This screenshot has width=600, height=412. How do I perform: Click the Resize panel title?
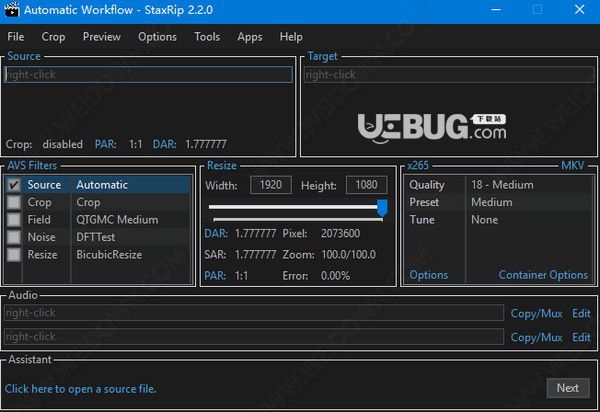tap(222, 165)
